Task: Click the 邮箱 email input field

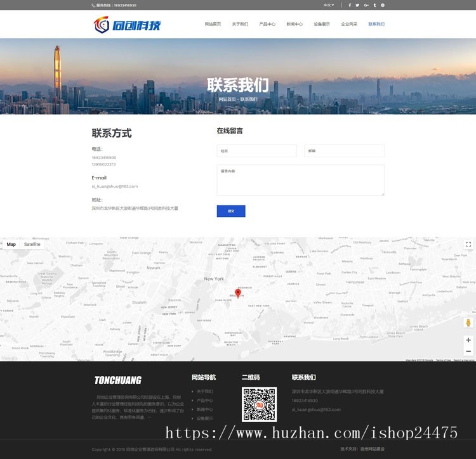Action: click(344, 151)
